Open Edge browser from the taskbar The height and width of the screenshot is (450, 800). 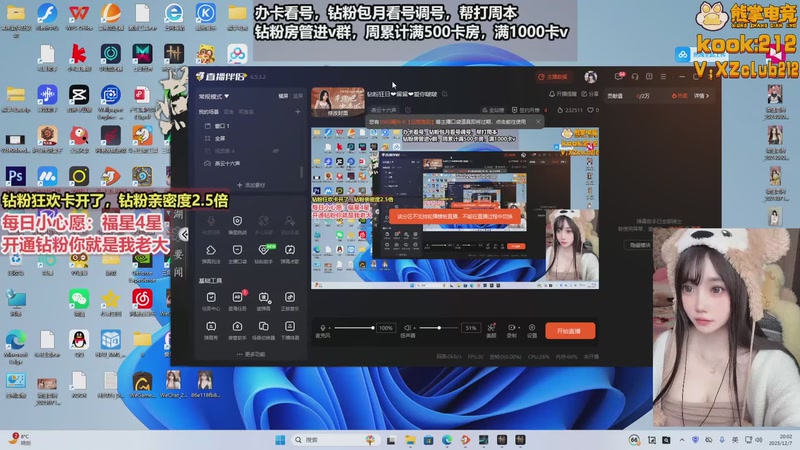[447, 440]
